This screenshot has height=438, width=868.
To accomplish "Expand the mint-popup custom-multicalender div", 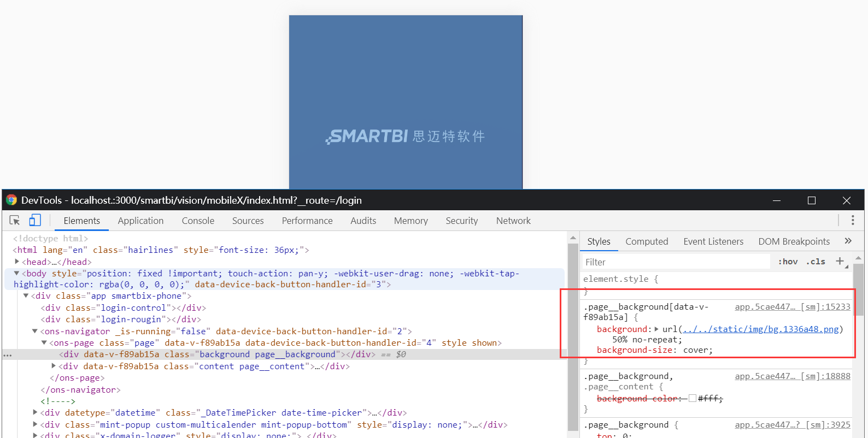I will coord(35,424).
